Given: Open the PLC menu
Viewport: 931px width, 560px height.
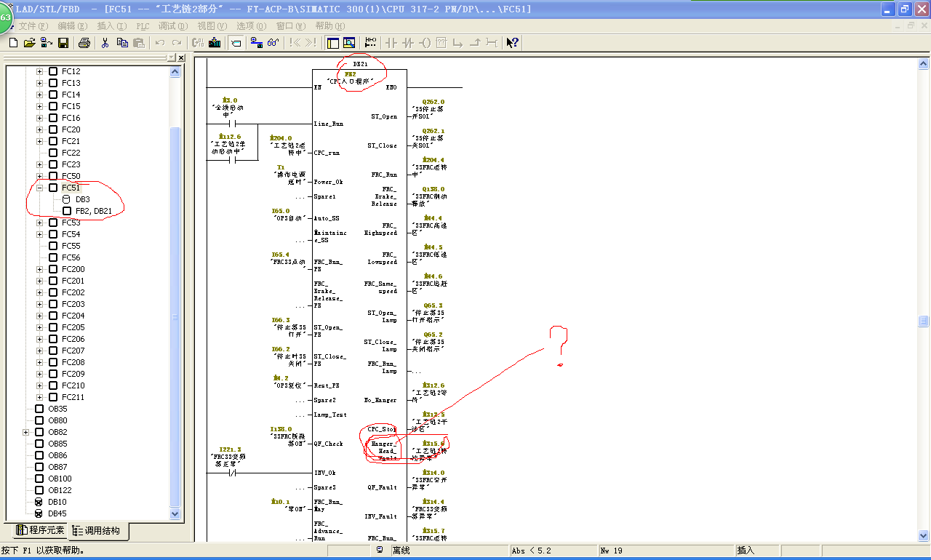Looking at the screenshot, I should (x=143, y=25).
